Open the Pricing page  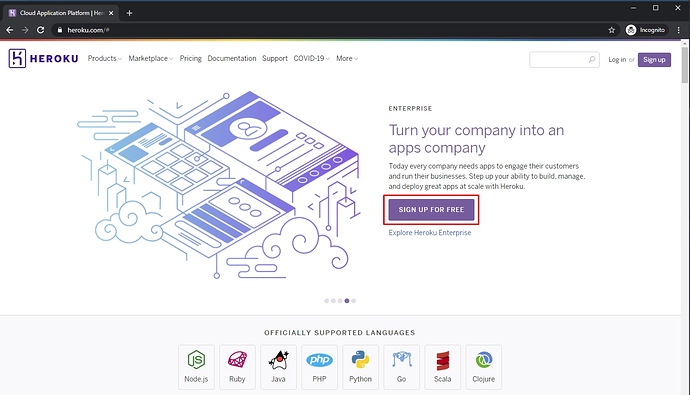click(191, 59)
